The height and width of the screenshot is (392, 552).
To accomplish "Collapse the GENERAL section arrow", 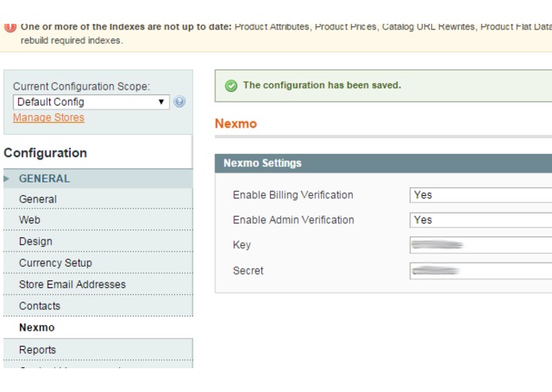I will pyautogui.click(x=6, y=179).
